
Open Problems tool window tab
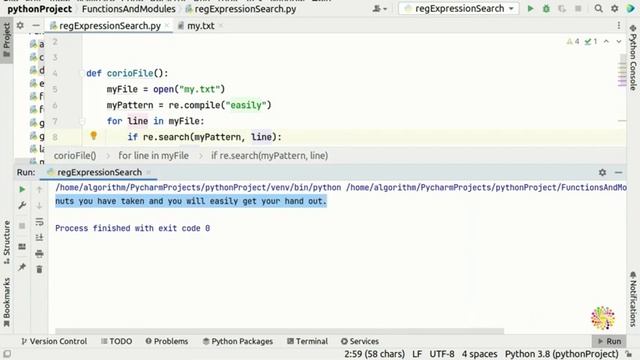tap(167, 341)
